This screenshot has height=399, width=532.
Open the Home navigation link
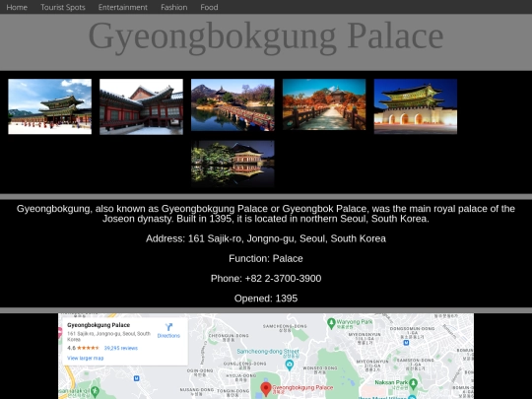coord(17,7)
